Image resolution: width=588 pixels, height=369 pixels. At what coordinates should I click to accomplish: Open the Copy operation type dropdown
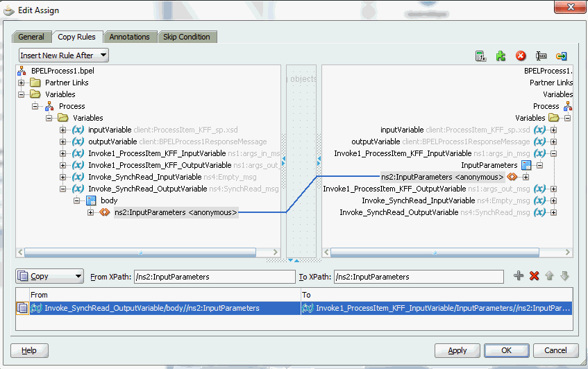pos(49,276)
